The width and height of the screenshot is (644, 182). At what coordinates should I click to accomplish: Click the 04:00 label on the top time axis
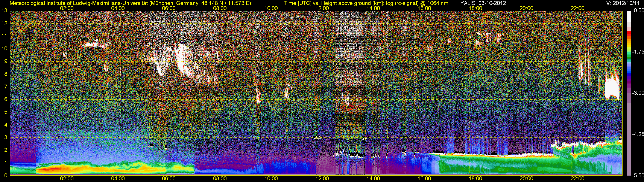coord(118,8)
